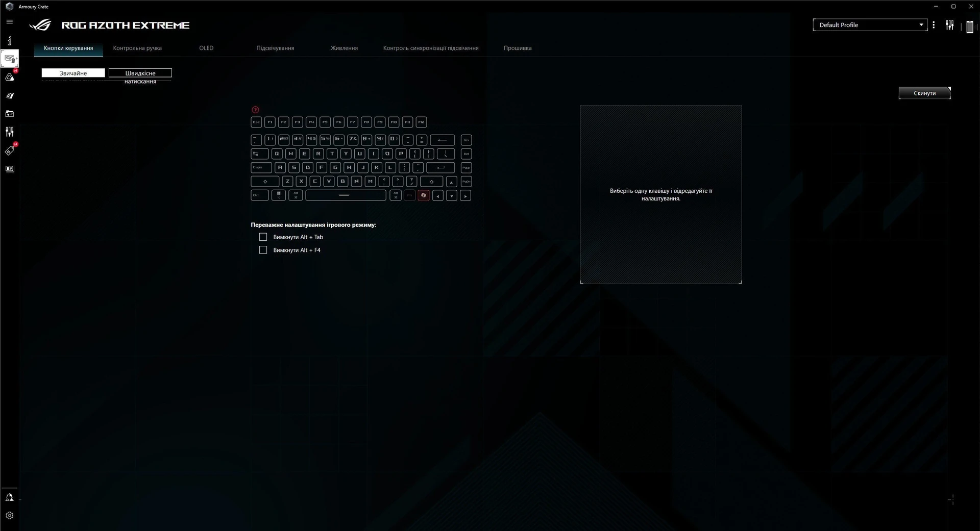Select the Z key on the keyboard map
Image resolution: width=980 pixels, height=531 pixels.
(287, 182)
